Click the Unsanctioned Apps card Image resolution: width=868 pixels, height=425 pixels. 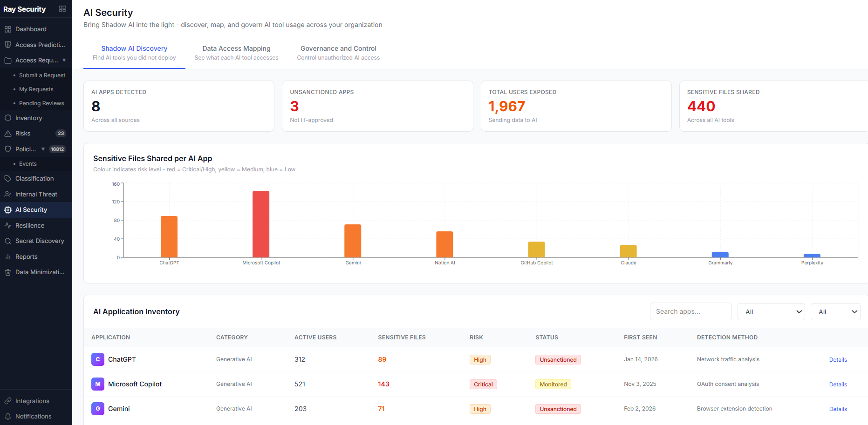tap(377, 106)
